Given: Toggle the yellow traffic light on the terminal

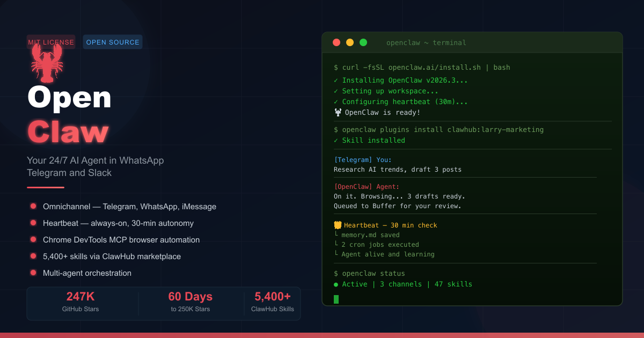Looking at the screenshot, I should [x=350, y=42].
